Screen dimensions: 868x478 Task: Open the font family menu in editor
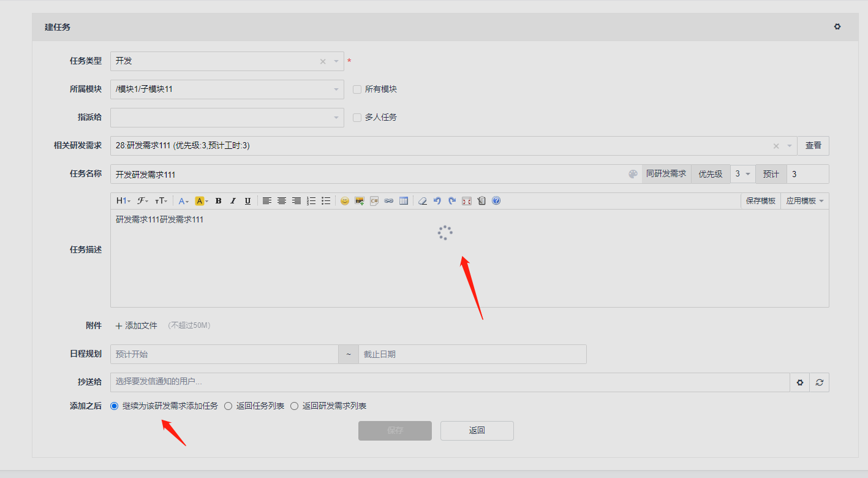point(143,201)
